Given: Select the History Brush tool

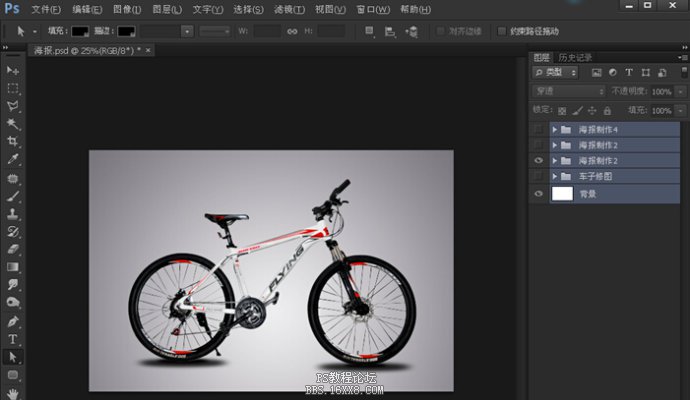Looking at the screenshot, I should click(13, 231).
